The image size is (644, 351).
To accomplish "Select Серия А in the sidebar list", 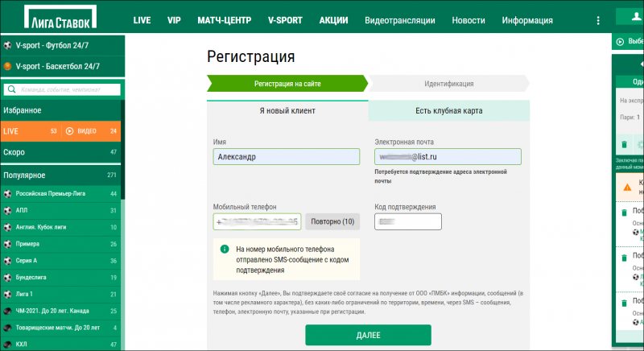I will coord(60,261).
